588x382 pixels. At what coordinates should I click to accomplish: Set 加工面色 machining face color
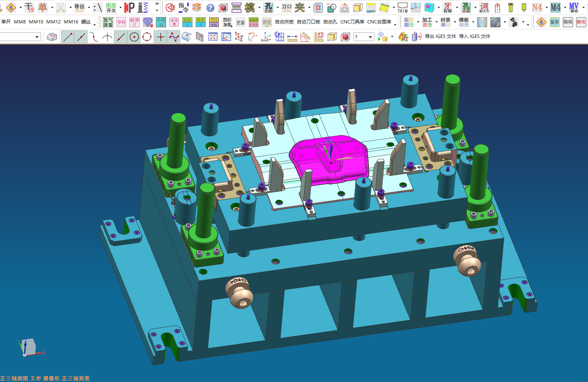click(x=427, y=22)
